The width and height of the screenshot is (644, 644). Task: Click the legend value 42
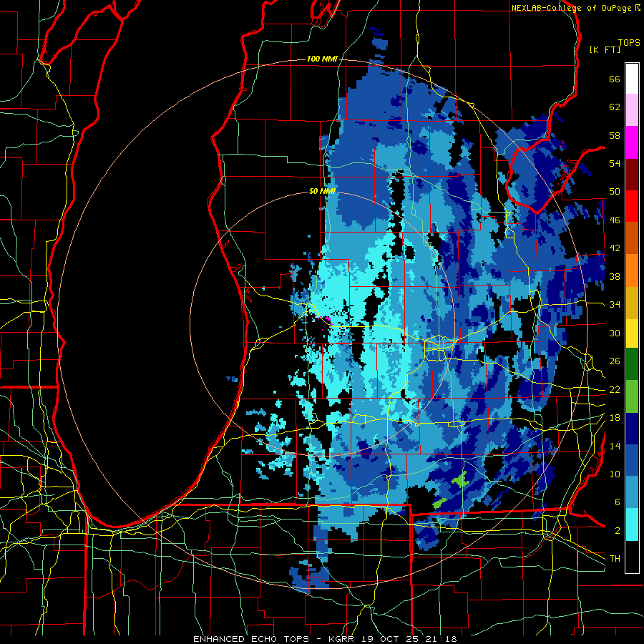click(615, 248)
